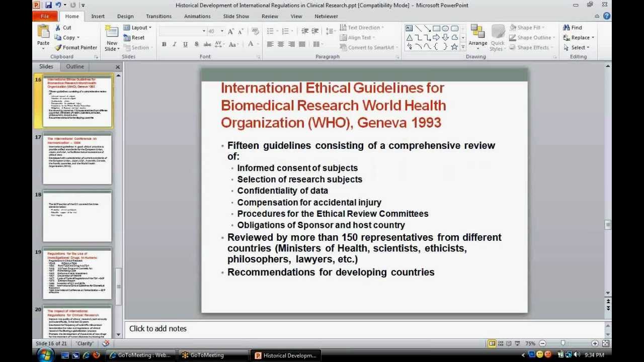Click the Reset slide button
This screenshot has height=362, width=644.
point(134,38)
